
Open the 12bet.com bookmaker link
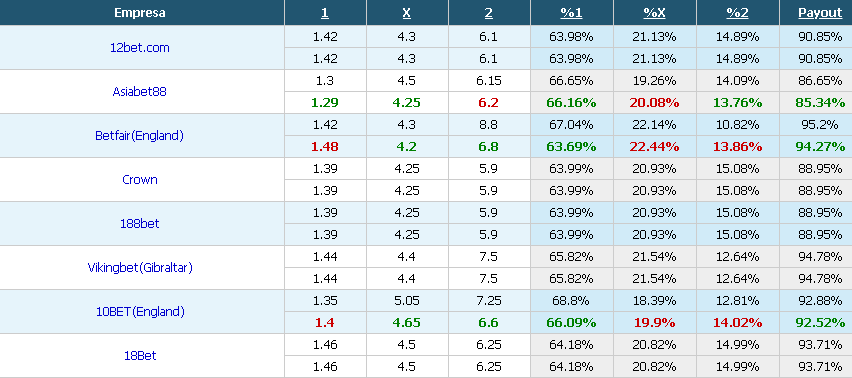pyautogui.click(x=140, y=47)
